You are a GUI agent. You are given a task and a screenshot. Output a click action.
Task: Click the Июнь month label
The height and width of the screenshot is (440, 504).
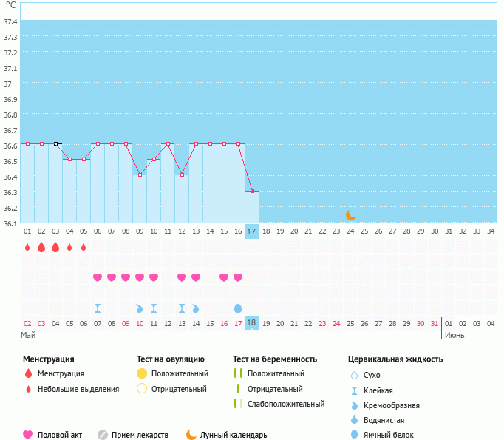454,335
